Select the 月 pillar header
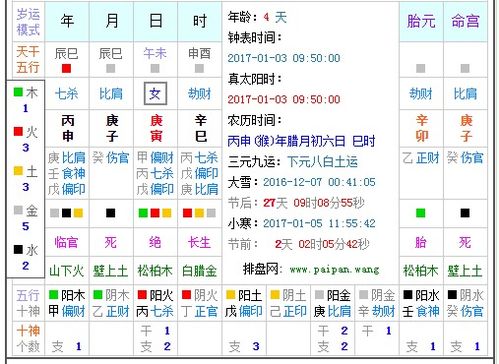This screenshot has width=499, height=364. [x=111, y=21]
